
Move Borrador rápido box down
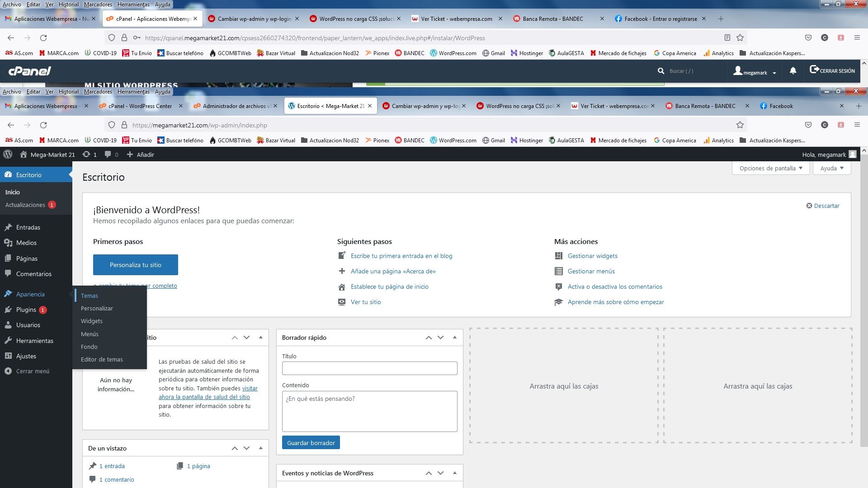point(440,338)
